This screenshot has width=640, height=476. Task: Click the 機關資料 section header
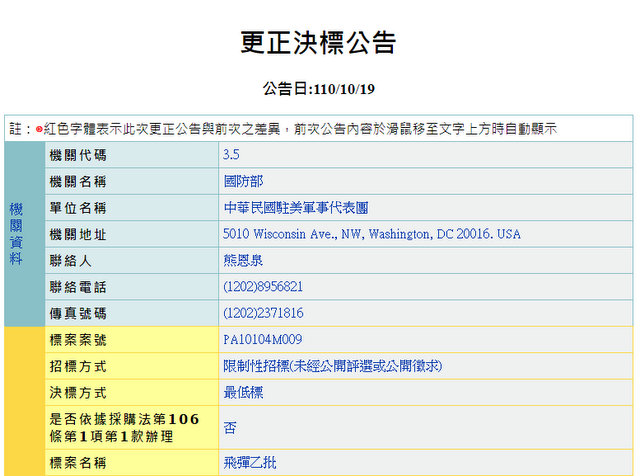pos(16,234)
